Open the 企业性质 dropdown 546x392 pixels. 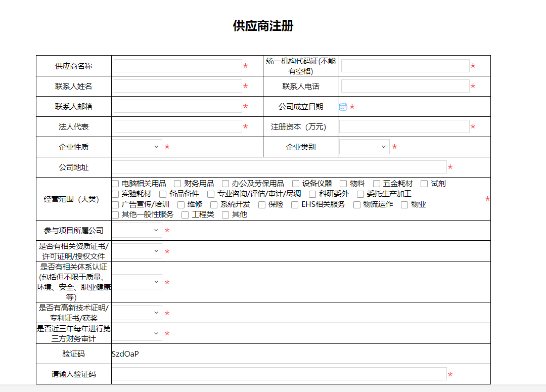click(137, 147)
